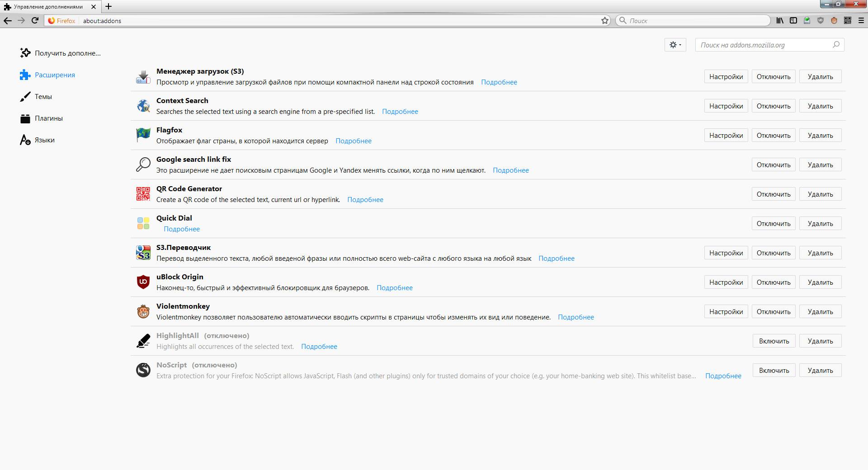Disable Google search link fix
This screenshot has width=868, height=470.
click(774, 164)
